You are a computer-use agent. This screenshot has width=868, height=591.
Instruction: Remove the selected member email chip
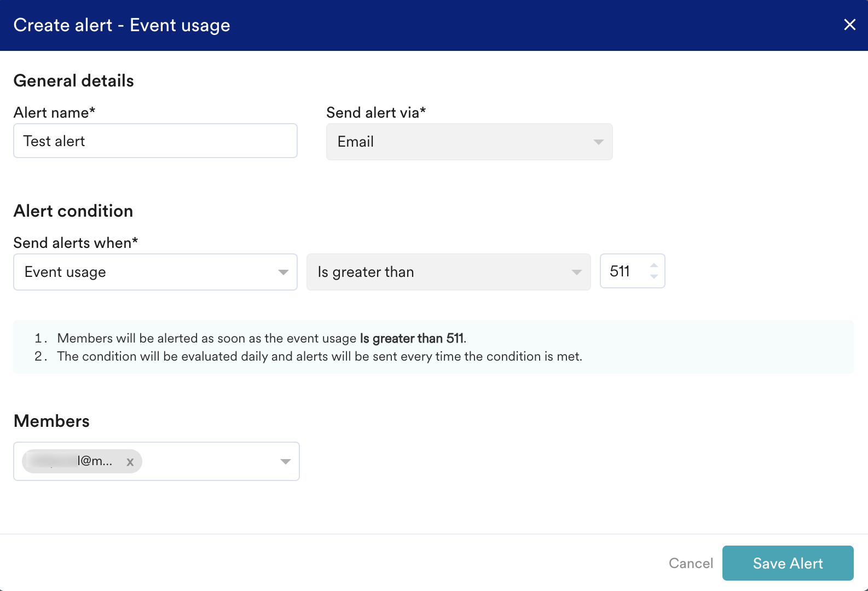coord(130,462)
